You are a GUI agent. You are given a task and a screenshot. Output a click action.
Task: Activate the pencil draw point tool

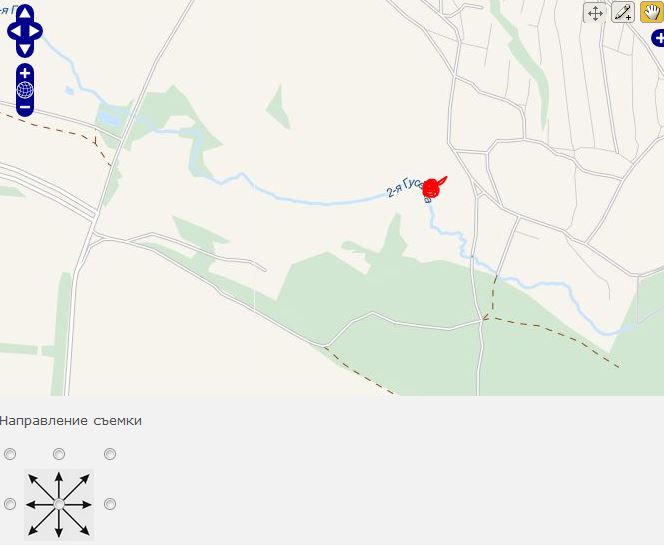click(x=623, y=13)
